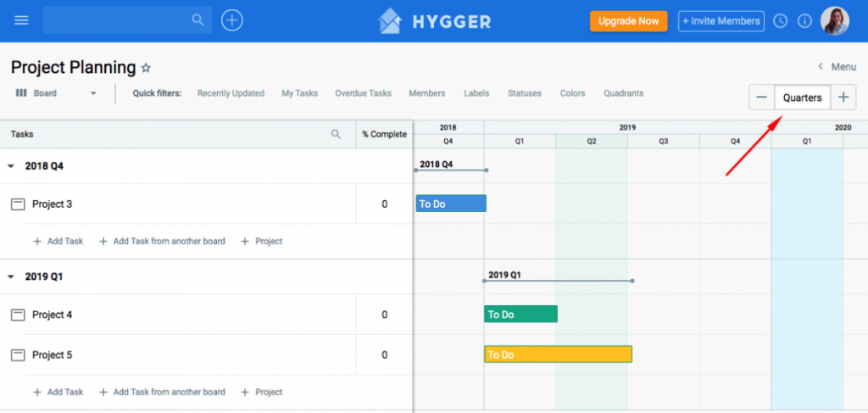Open the hamburger menu in the header

coord(21,20)
